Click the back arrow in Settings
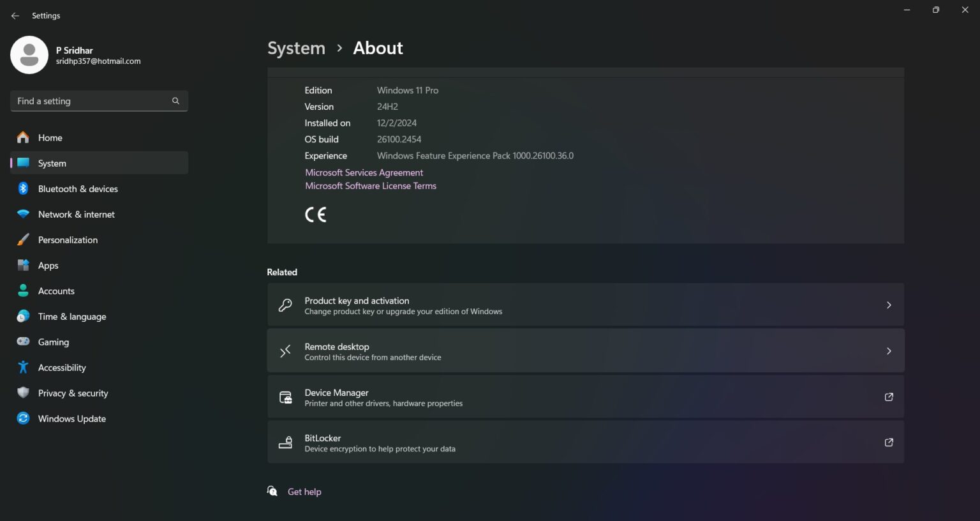 point(15,15)
